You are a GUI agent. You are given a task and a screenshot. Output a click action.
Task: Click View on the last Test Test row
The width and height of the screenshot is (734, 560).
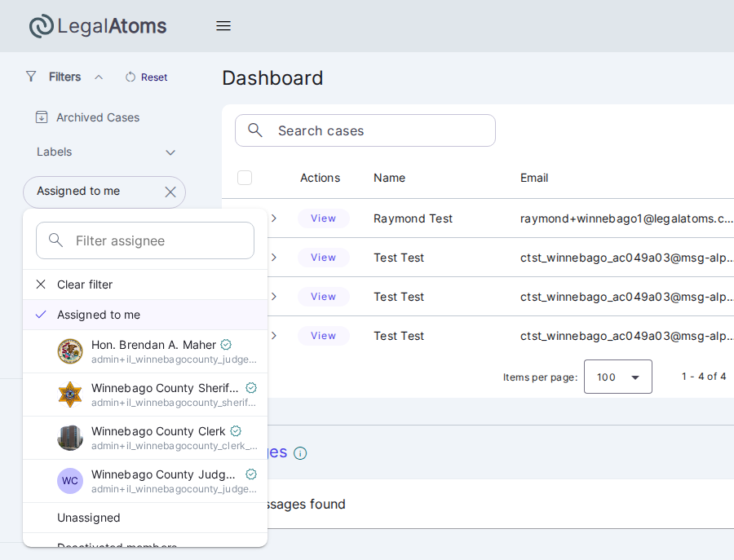(x=324, y=336)
